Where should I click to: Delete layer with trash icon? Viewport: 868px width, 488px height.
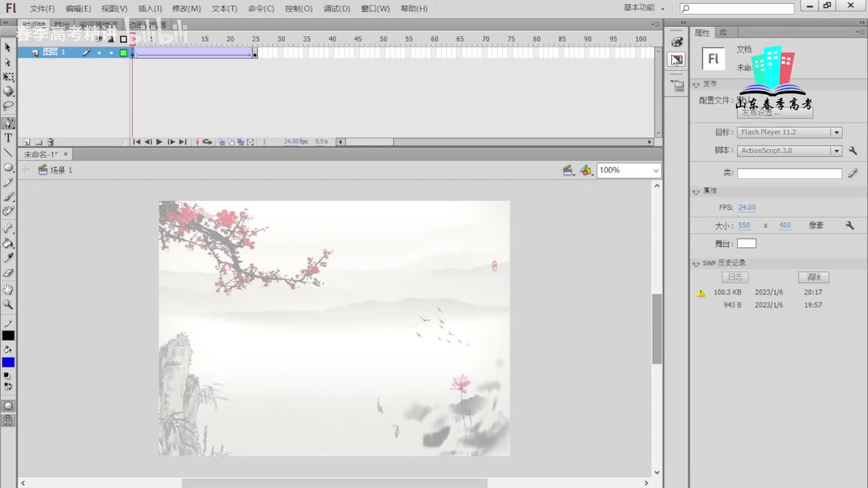(x=50, y=142)
